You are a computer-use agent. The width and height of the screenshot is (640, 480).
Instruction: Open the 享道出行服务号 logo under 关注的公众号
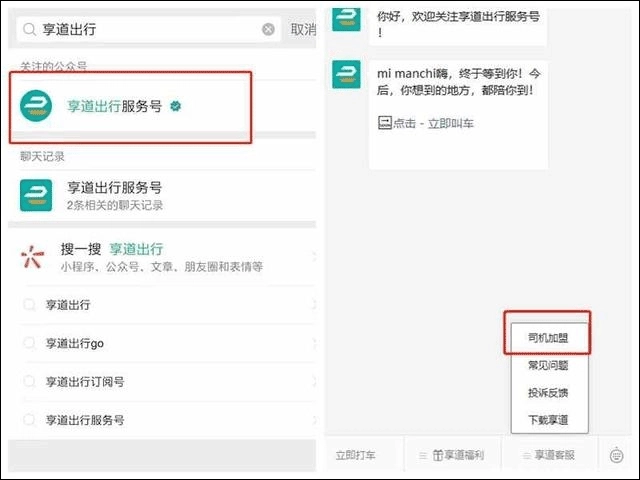point(36,106)
